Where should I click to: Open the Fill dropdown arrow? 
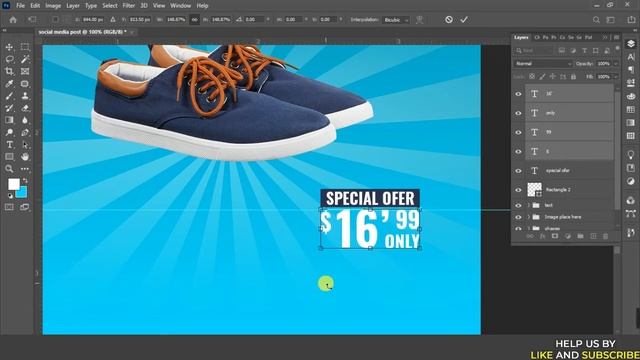(616, 77)
